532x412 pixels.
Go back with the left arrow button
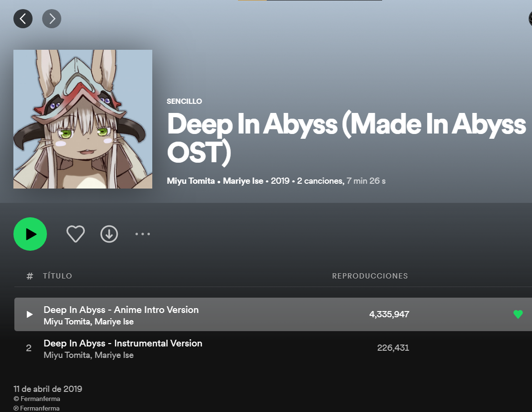(23, 19)
